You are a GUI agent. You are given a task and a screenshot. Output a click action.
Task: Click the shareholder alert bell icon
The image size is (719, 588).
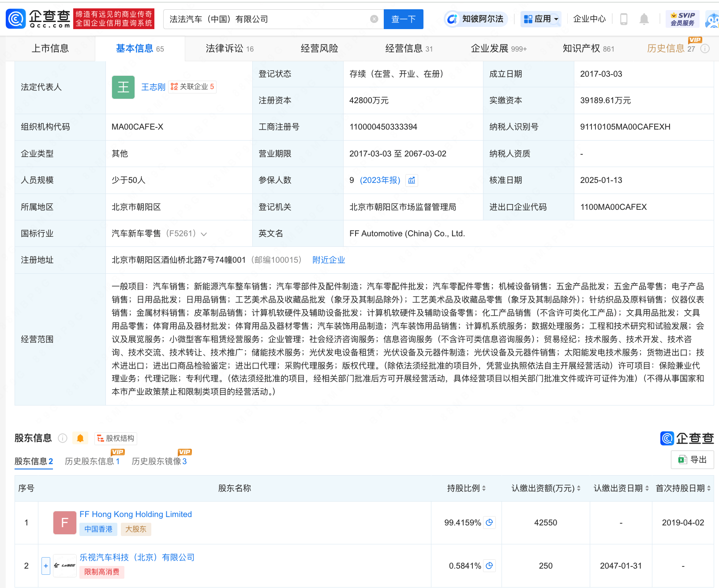pos(80,438)
